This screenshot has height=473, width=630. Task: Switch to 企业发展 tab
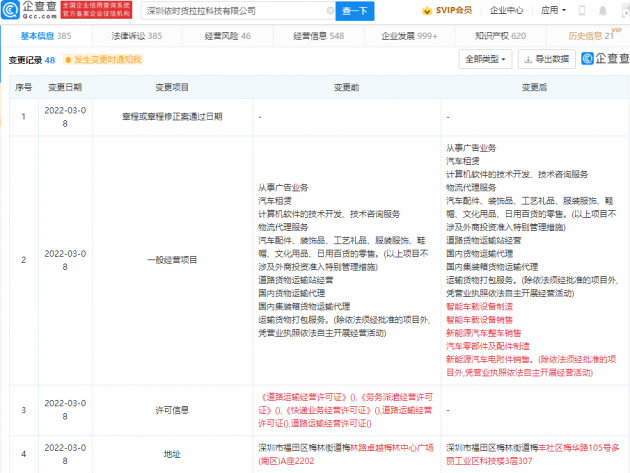pos(409,36)
